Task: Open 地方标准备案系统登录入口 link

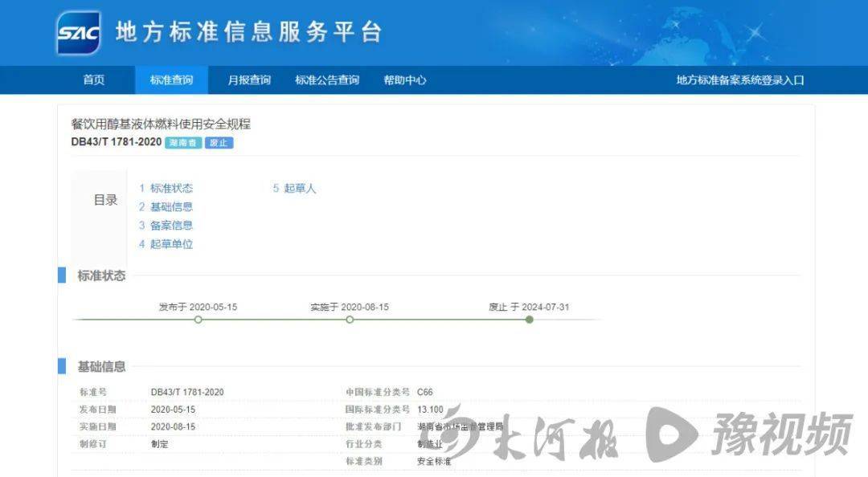Action: (x=741, y=80)
